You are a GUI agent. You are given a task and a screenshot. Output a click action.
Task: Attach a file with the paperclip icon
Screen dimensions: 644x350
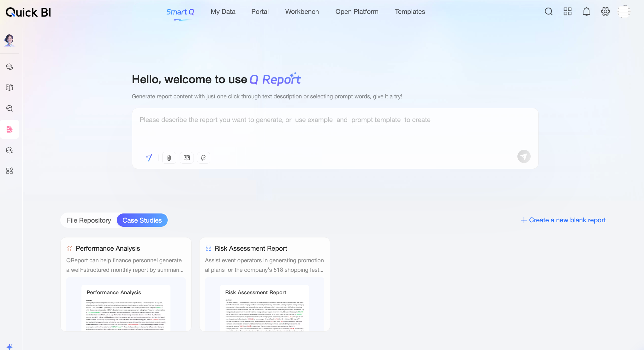(x=169, y=158)
